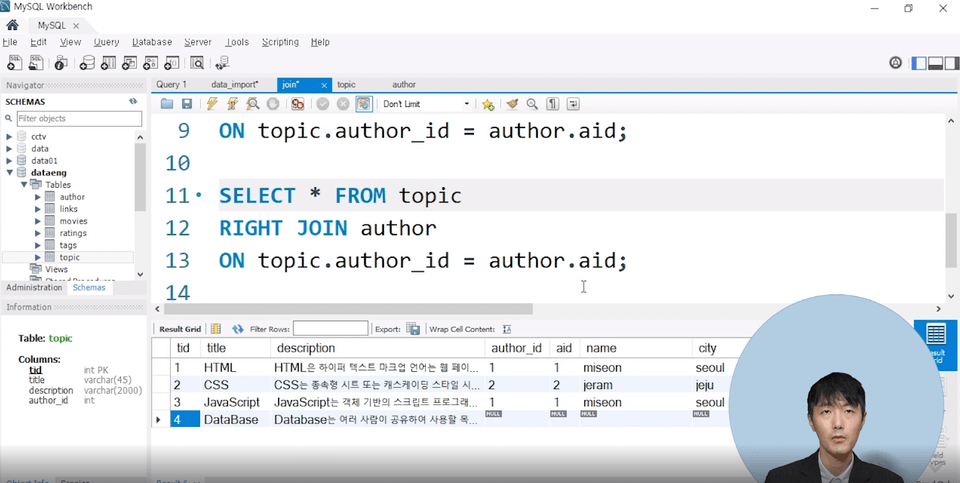Expand the author table node

click(x=38, y=197)
